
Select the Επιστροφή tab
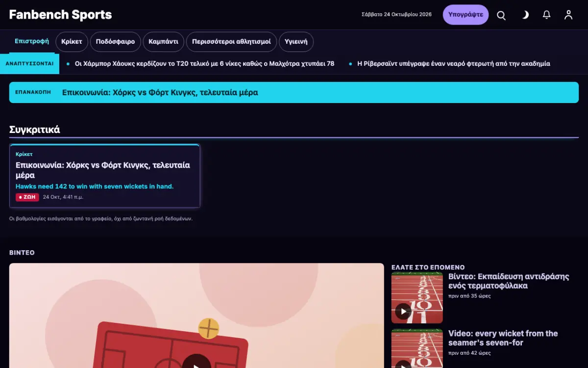tap(32, 41)
